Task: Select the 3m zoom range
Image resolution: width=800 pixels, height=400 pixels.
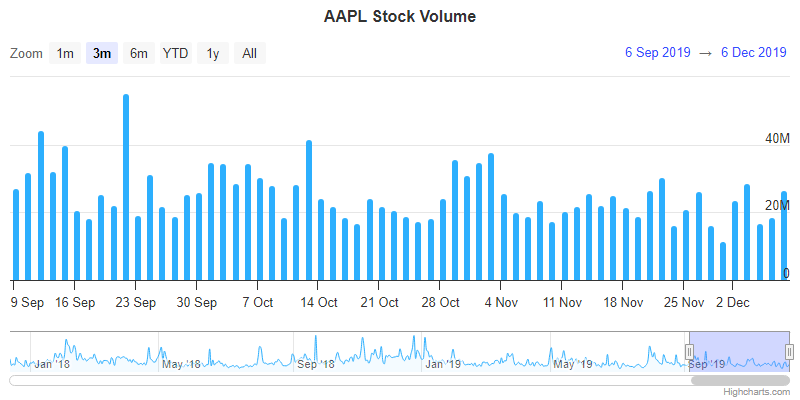Action: [102, 53]
